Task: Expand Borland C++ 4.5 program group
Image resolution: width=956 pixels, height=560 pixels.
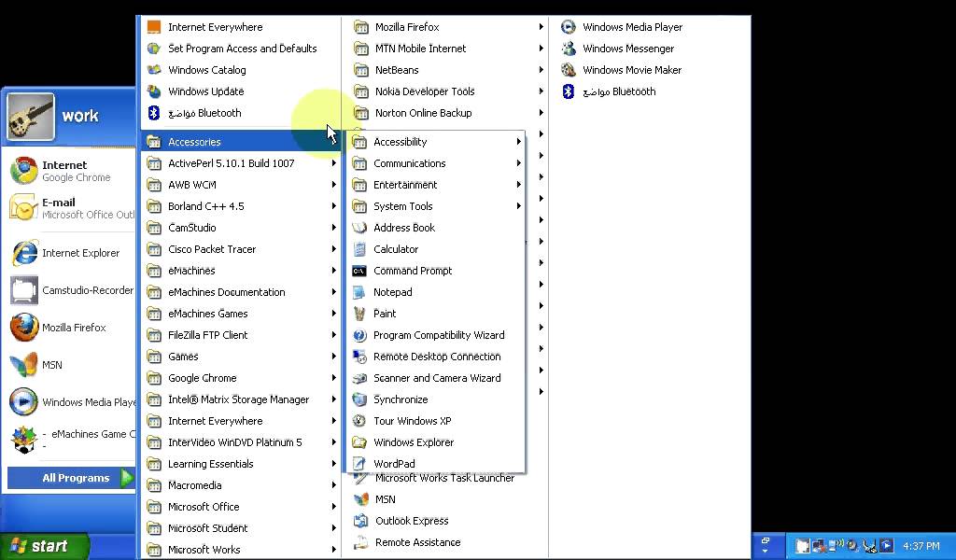Action: [240, 206]
